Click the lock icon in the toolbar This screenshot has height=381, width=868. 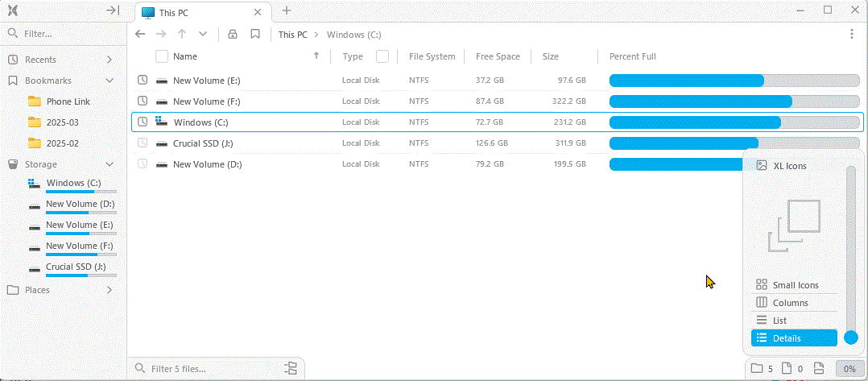tap(233, 35)
